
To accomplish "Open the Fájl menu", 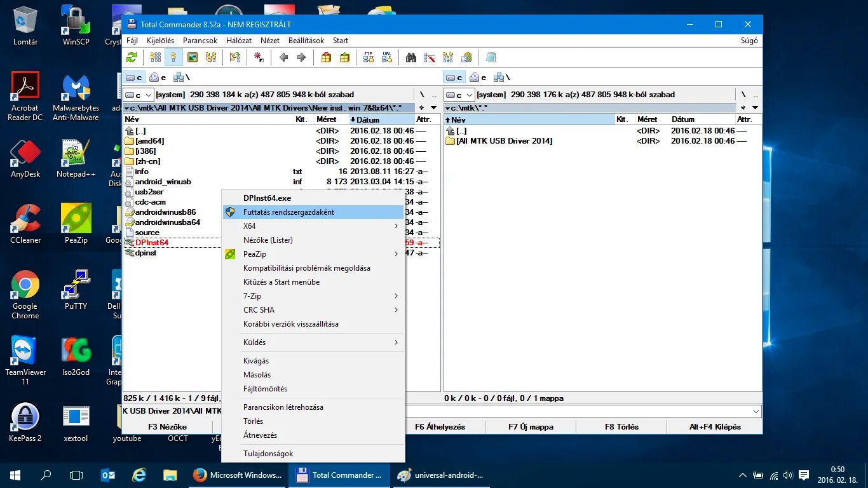I will (132, 41).
